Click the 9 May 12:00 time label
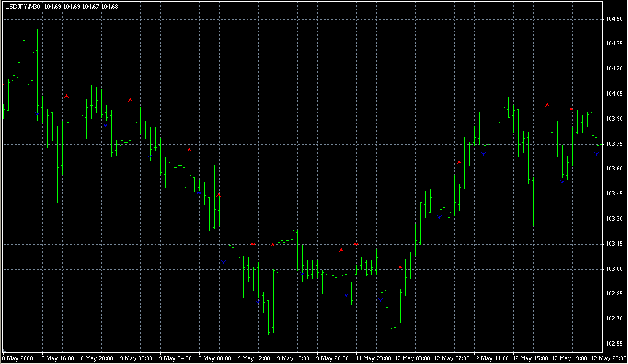 (x=254, y=358)
